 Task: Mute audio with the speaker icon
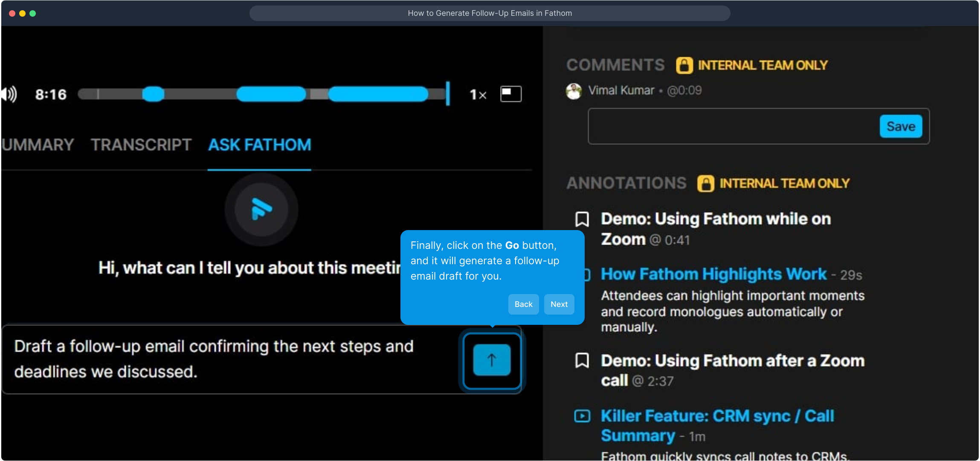(9, 94)
